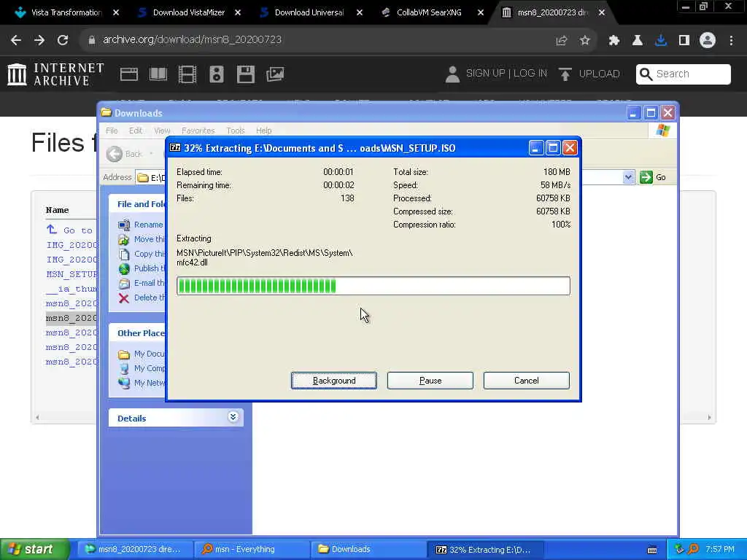This screenshot has height=560, width=747.
Task: Reload the archive.org page
Action: (x=63, y=40)
